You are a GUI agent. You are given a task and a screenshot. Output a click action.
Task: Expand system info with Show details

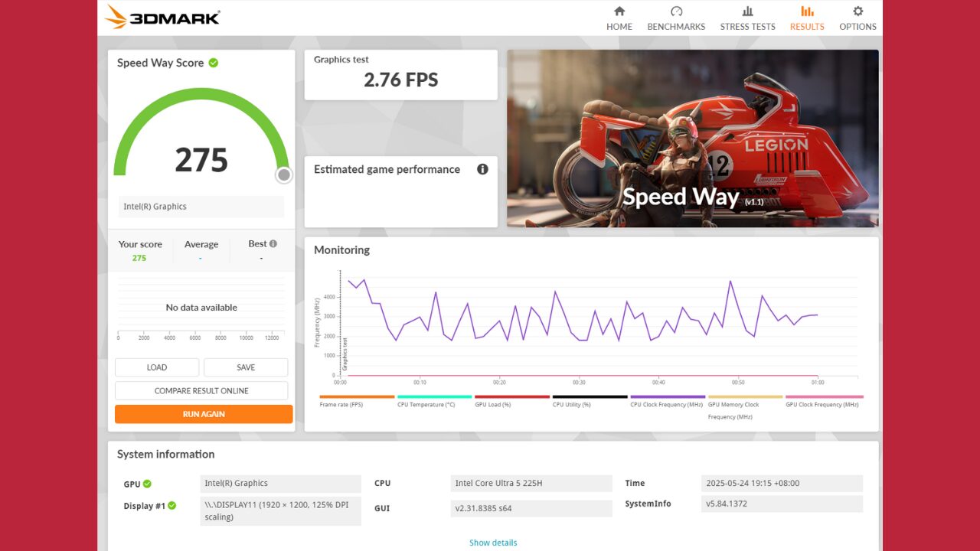pyautogui.click(x=493, y=543)
